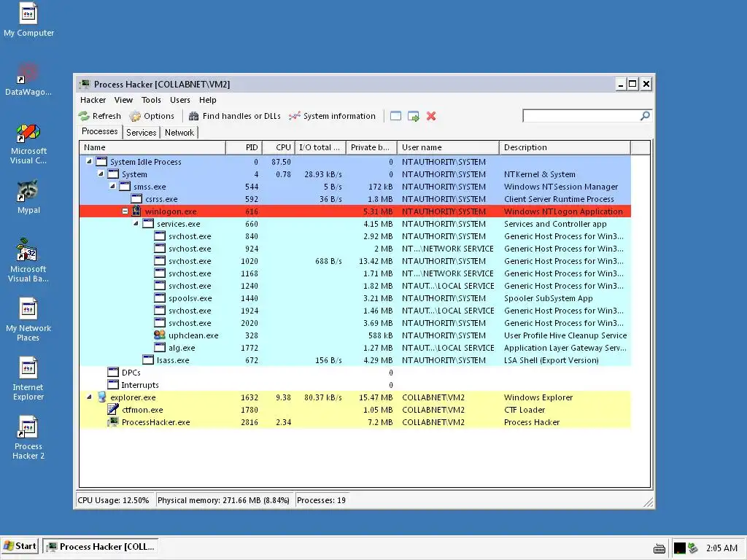Click the alg.exe window icon
The image size is (747, 560).
[160, 347]
